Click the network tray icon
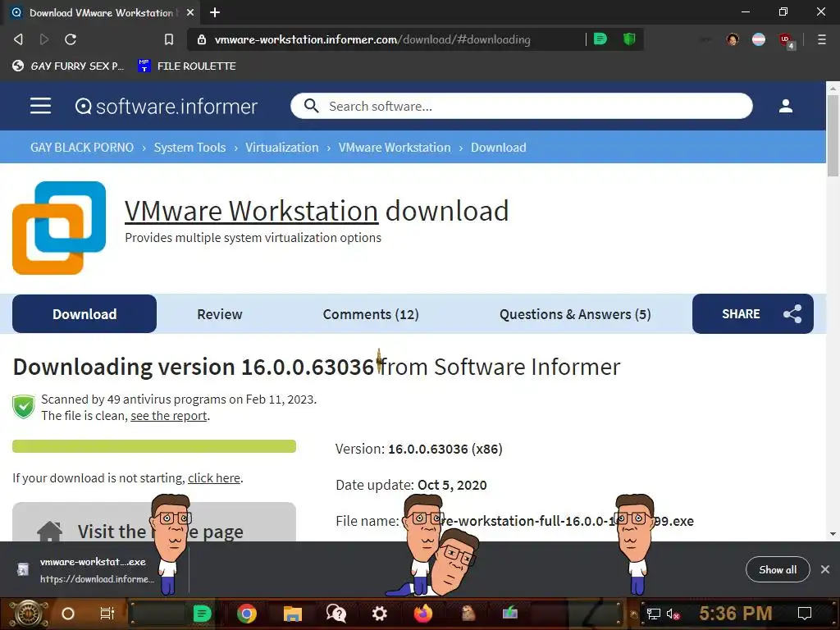This screenshot has height=630, width=840. (x=654, y=614)
